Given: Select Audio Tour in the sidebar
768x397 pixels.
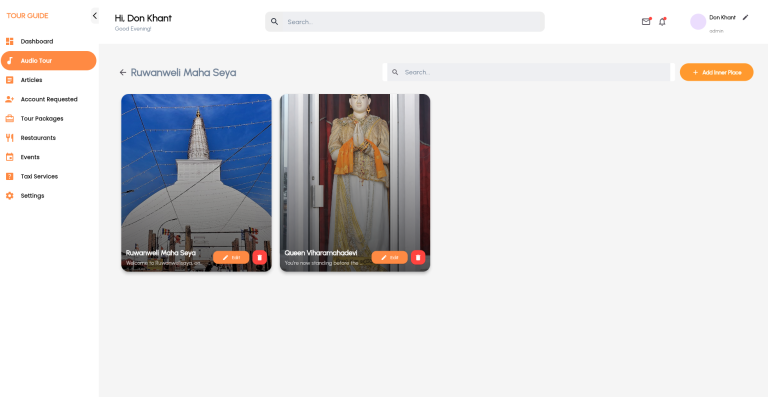Looking at the screenshot, I should click(x=48, y=61).
